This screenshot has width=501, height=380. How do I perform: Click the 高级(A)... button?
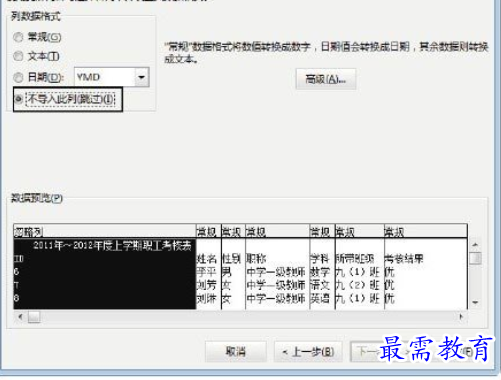326,79
